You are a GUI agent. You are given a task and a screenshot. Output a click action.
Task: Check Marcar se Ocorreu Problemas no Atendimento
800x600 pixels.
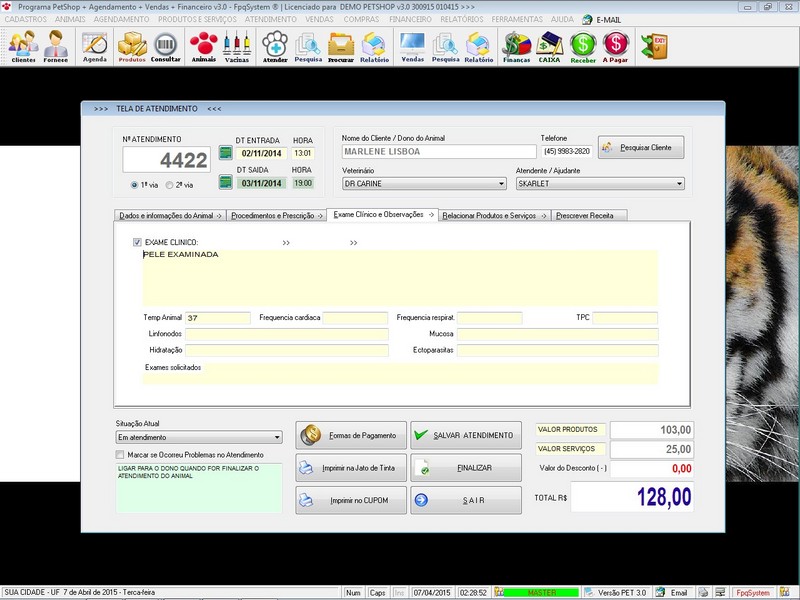(x=121, y=454)
